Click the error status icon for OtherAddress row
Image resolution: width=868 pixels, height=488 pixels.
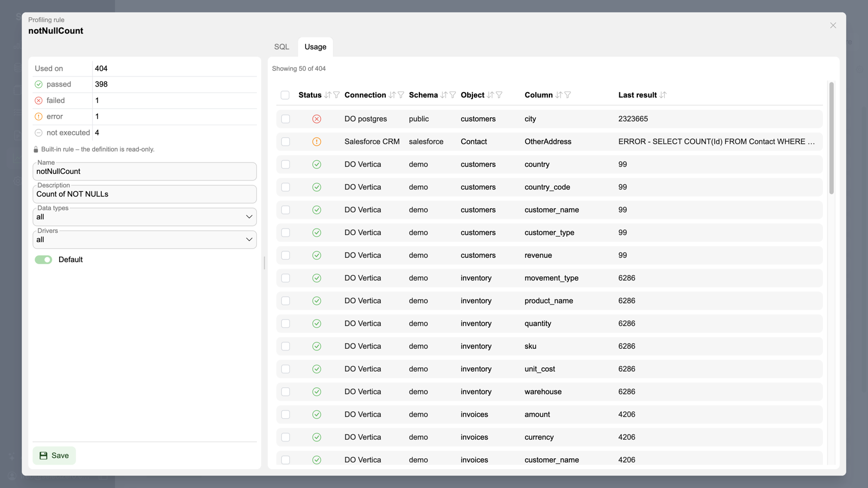[316, 141]
